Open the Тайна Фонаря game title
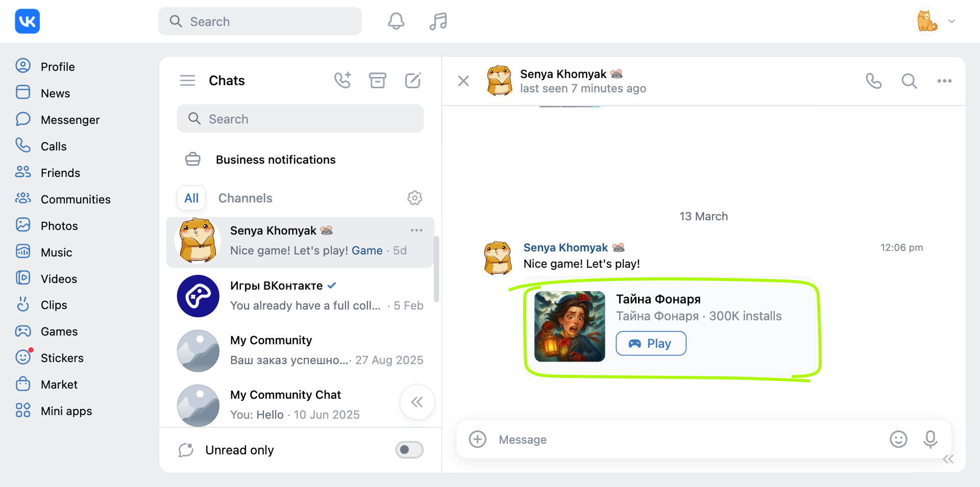The height and width of the screenshot is (487, 980). (x=658, y=299)
